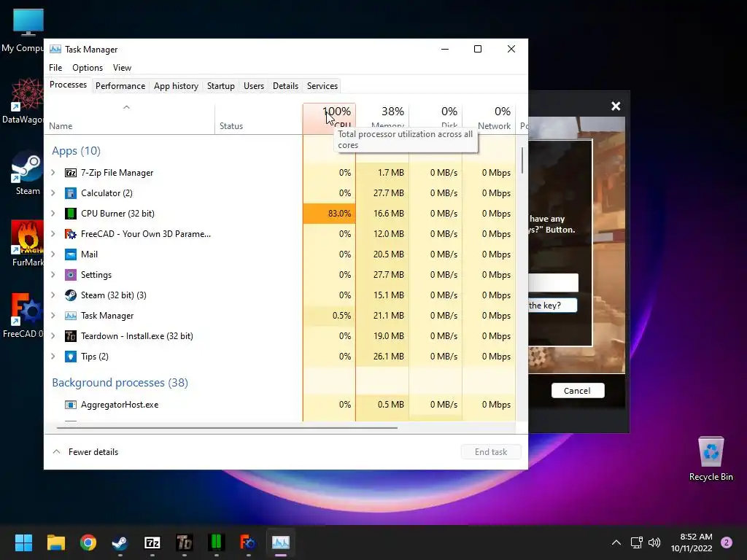
Task: Switch to CPU Burner in taskbar
Action: (x=216, y=542)
